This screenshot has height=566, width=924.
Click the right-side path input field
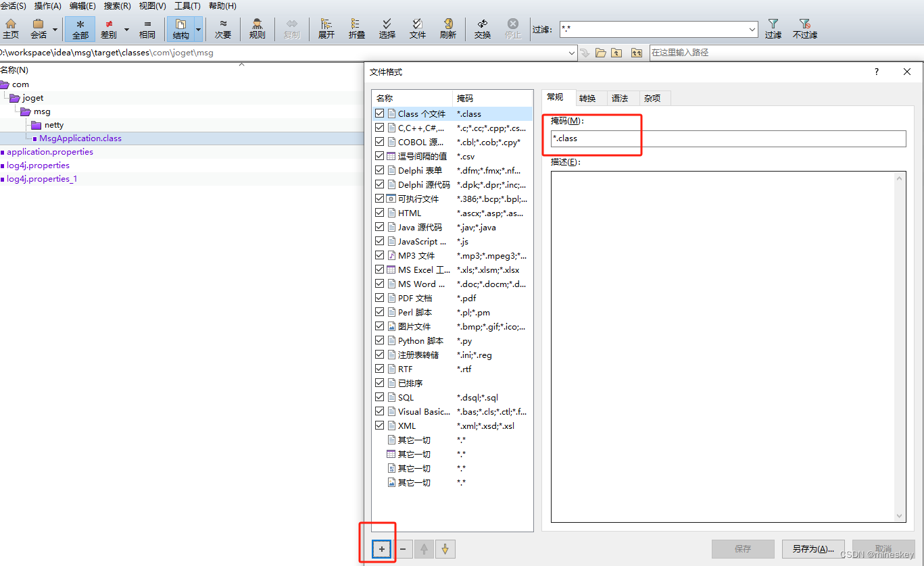pyautogui.click(x=785, y=52)
